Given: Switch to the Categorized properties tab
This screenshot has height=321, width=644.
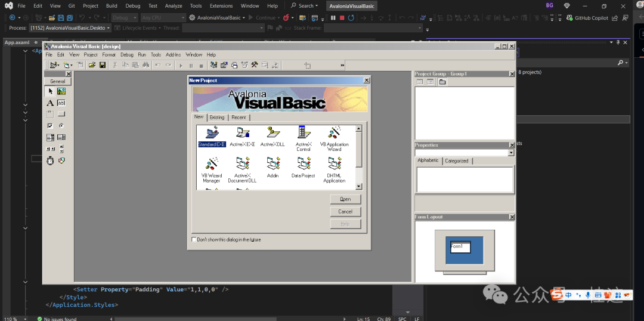Looking at the screenshot, I should (x=457, y=161).
